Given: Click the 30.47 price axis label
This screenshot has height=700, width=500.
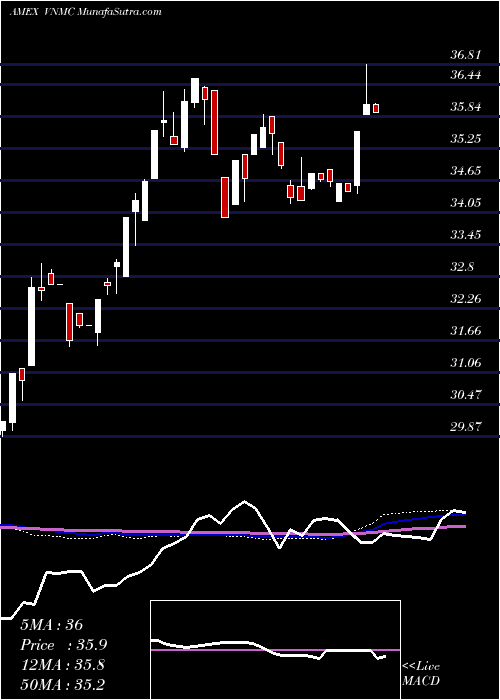Looking at the screenshot, I should point(466,394).
